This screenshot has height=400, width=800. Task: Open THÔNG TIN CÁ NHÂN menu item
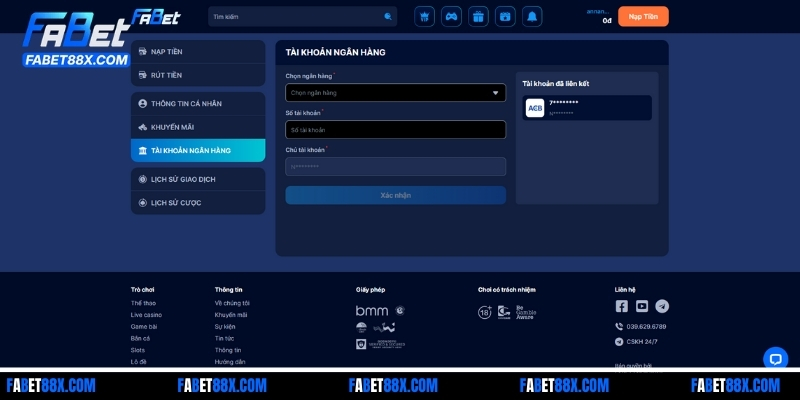tap(198, 104)
